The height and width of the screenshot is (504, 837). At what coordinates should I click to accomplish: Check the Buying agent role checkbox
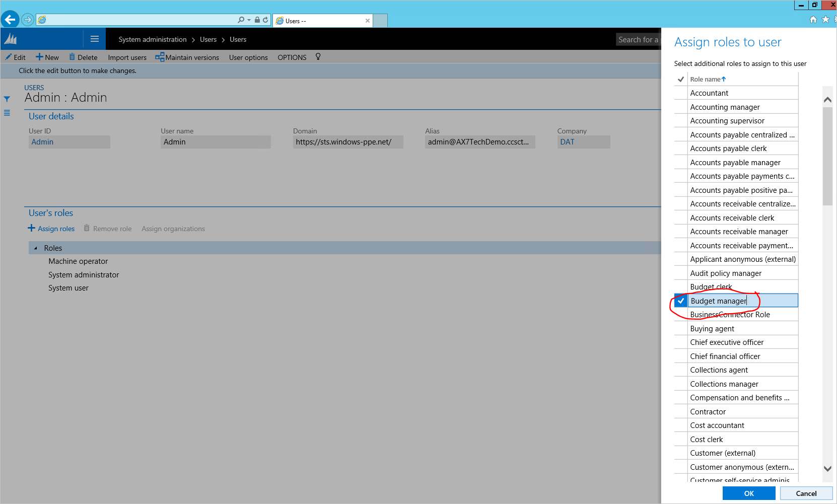[681, 328]
